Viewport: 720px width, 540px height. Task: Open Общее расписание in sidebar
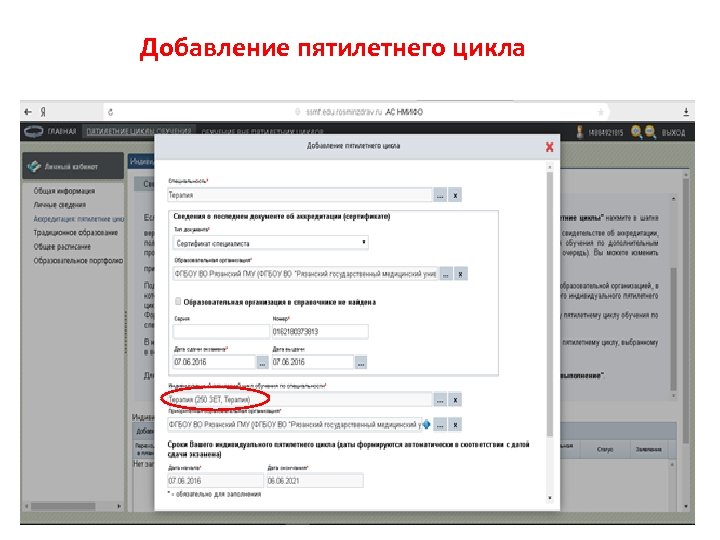coord(62,247)
